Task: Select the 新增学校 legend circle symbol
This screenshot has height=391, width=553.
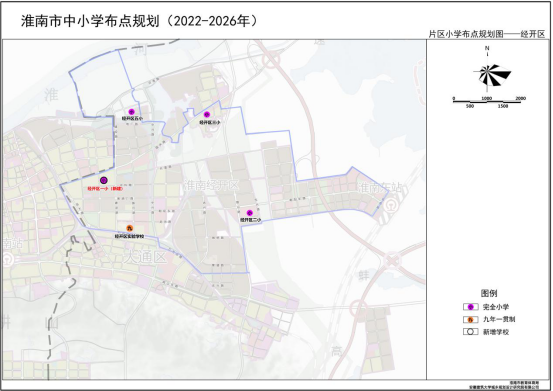Action: [470, 332]
